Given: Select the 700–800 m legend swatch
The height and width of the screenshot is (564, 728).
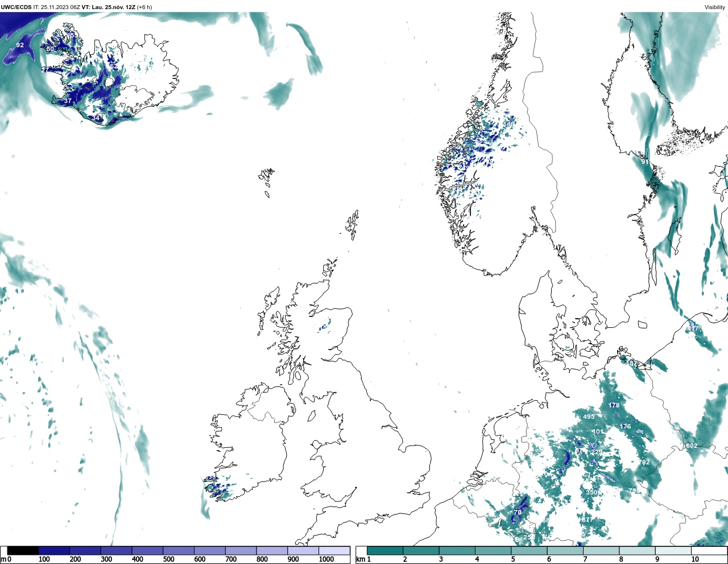Looking at the screenshot, I should [241, 551].
